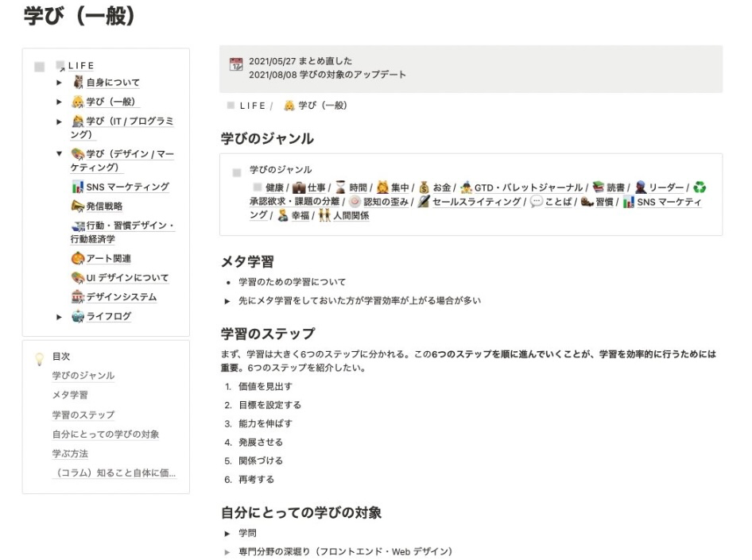Click the SNS マーケティング chart icon in sidebar

[78, 187]
